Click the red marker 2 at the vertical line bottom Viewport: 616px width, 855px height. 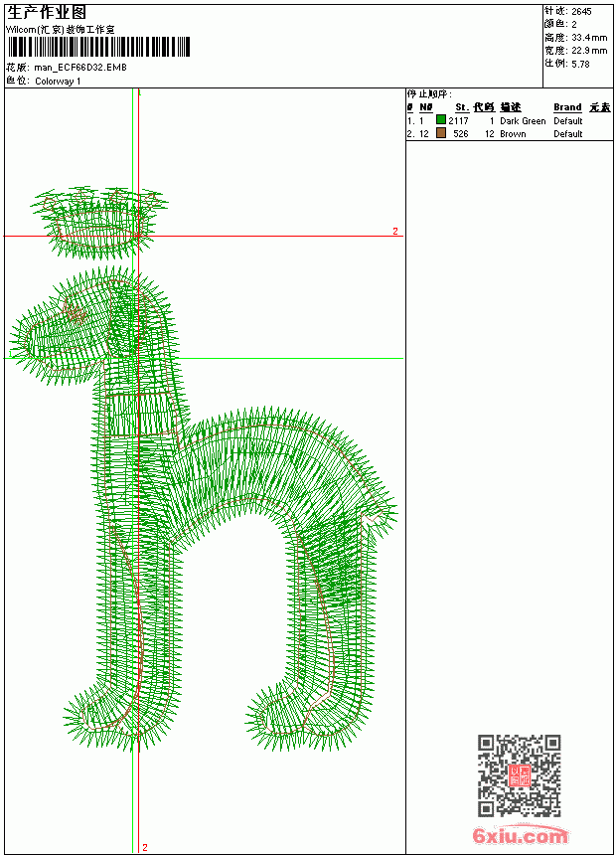[145, 847]
